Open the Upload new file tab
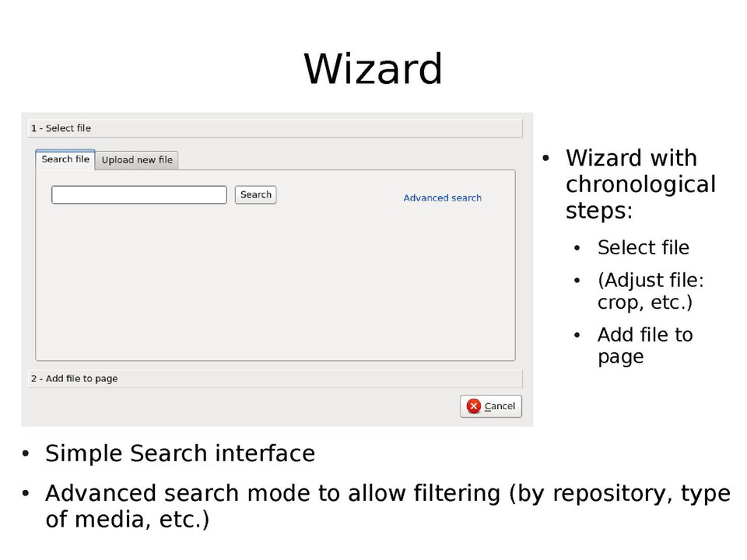This screenshot has width=747, height=560. (137, 160)
